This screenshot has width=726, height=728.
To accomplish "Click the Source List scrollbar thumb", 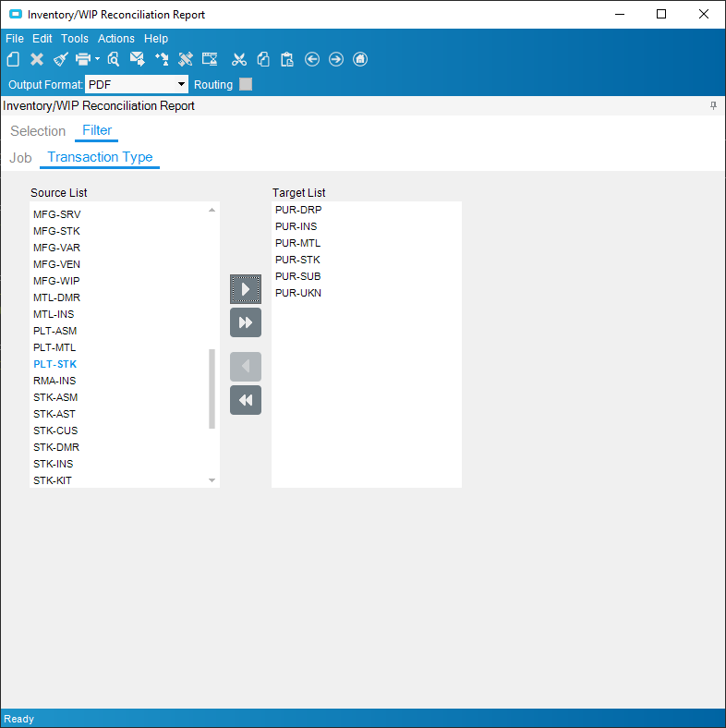I will click(212, 389).
